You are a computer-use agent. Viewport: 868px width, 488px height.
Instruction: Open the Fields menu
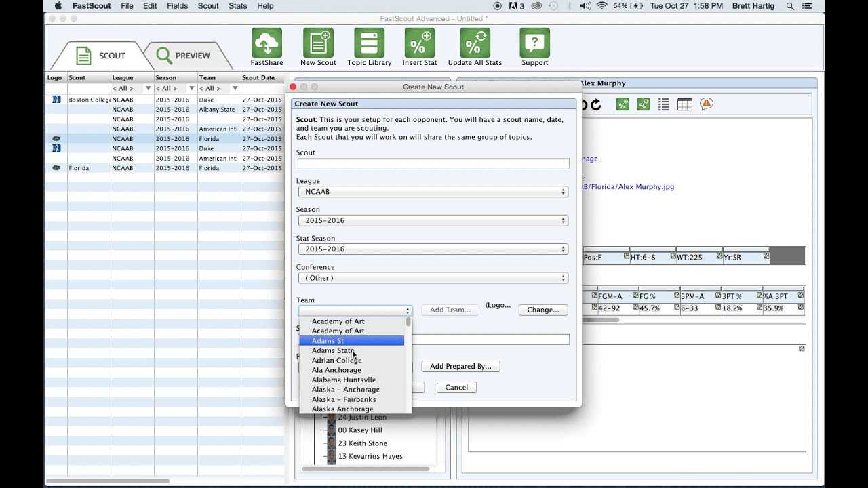pyautogui.click(x=178, y=6)
